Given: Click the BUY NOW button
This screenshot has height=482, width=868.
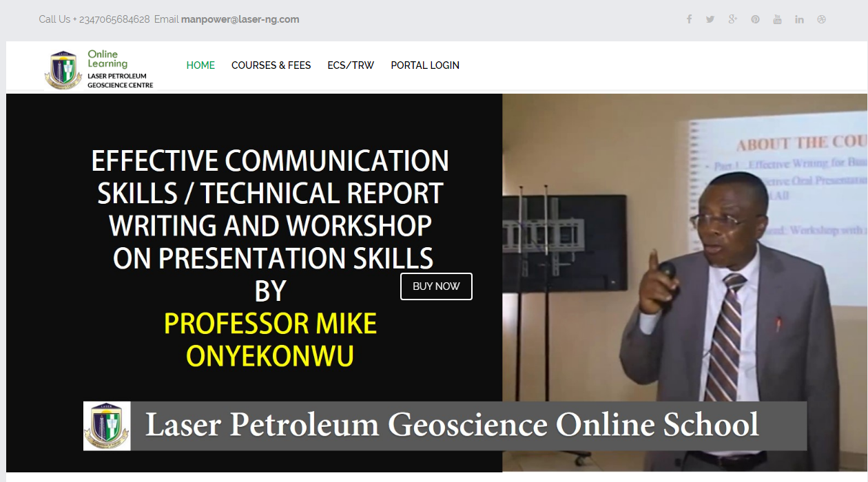Looking at the screenshot, I should point(436,286).
